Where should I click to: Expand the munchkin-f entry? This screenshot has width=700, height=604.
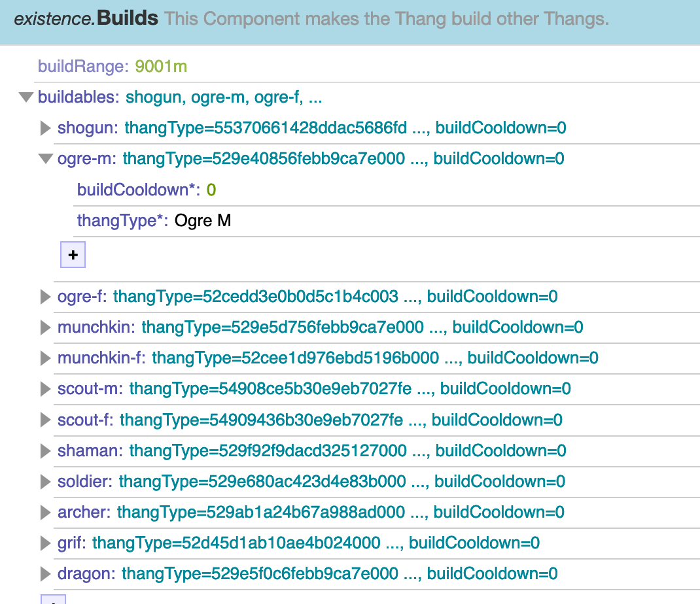click(x=46, y=358)
